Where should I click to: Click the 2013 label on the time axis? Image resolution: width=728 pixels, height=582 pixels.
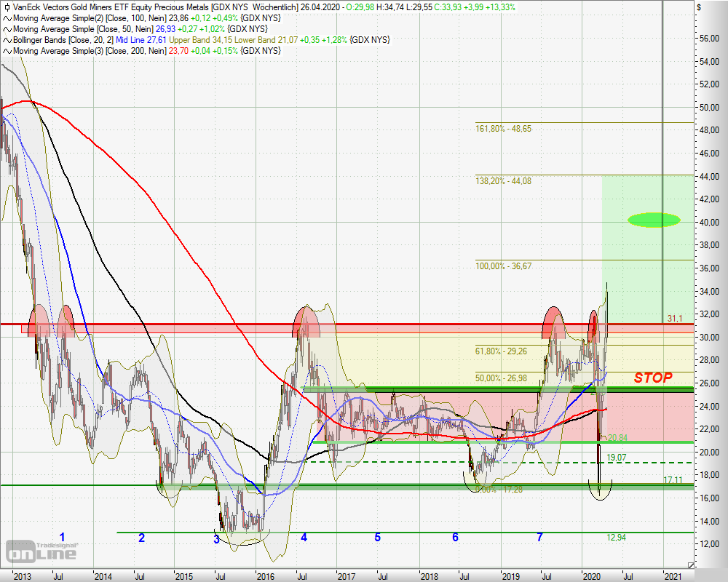pos(22,576)
